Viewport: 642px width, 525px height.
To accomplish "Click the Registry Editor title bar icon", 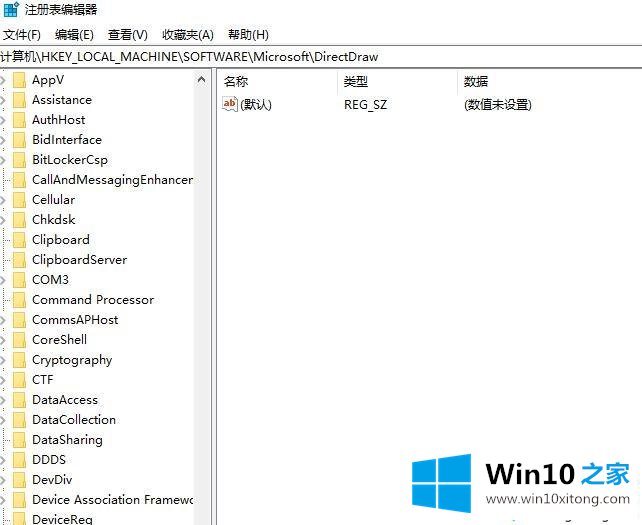I will [x=10, y=9].
